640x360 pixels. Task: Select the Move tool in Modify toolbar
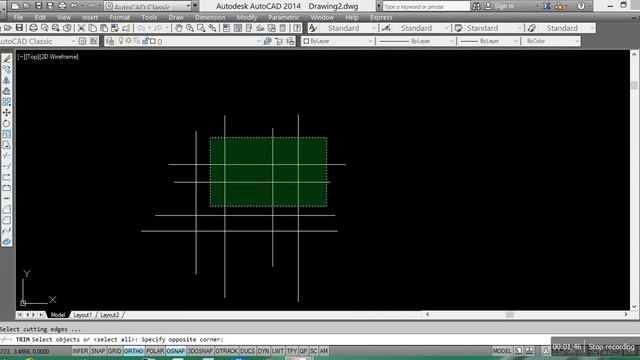coord(7,113)
